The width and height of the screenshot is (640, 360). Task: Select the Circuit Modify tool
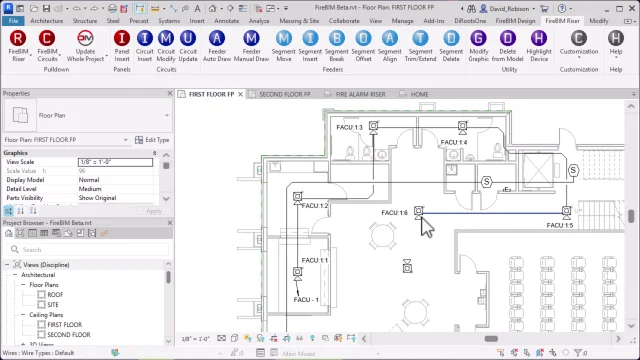[166, 46]
